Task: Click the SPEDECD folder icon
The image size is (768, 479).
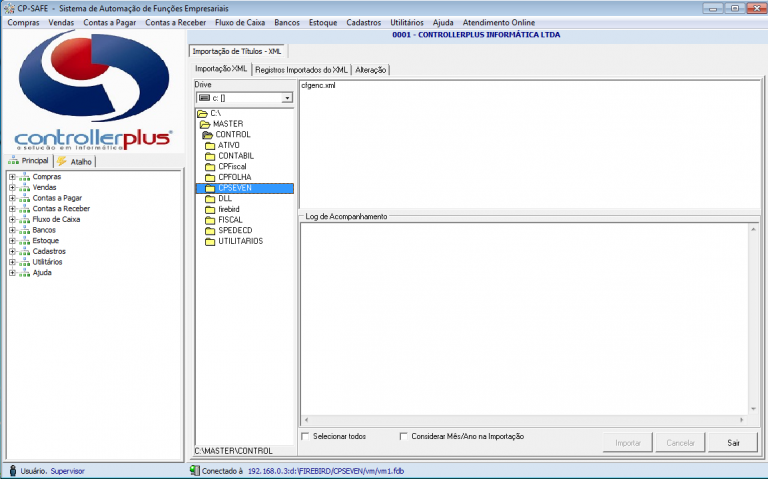Action: 210,231
